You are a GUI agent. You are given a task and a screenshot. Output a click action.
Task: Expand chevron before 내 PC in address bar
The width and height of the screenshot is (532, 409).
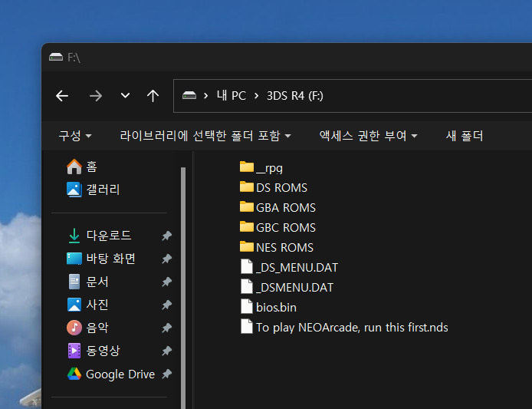click(205, 96)
